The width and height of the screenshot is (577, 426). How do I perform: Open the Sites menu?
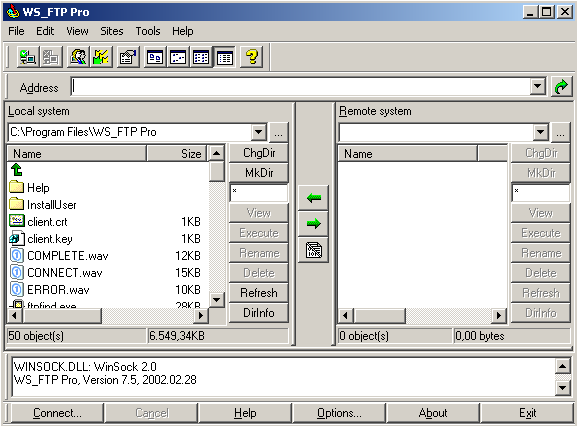(112, 31)
